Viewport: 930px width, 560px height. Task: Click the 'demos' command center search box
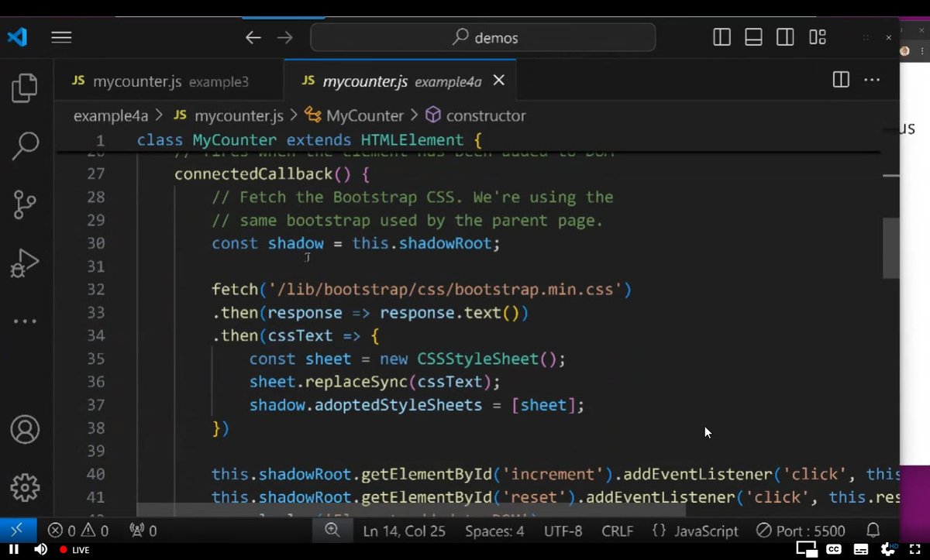click(x=483, y=37)
